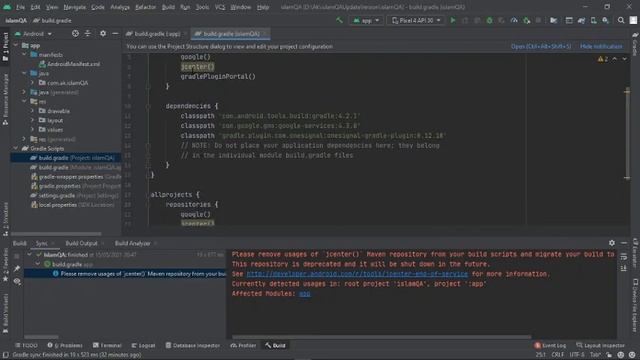
Task: Click the Make Project hammer icon
Action: tap(339, 20)
